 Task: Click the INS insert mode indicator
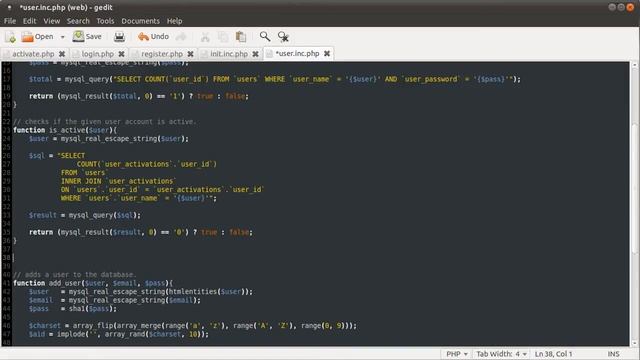(613, 354)
